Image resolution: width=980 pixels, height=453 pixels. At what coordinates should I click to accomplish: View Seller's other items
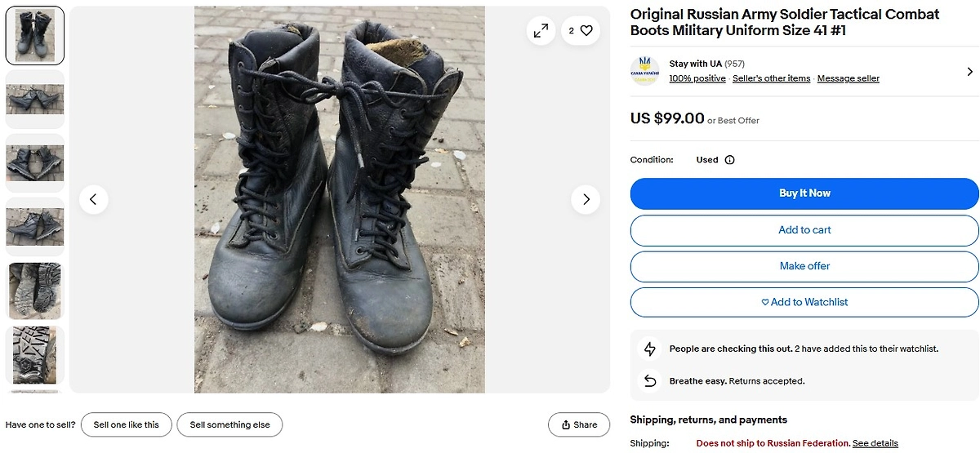771,78
